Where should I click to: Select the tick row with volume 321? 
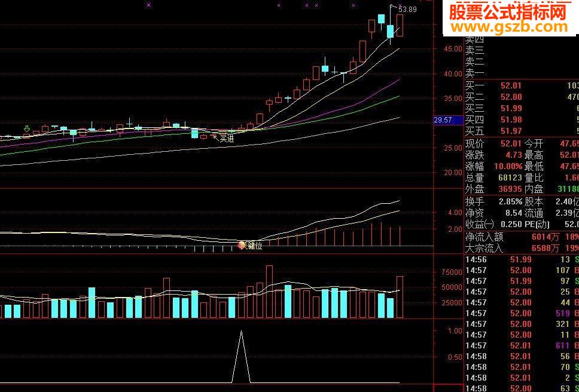click(522, 324)
